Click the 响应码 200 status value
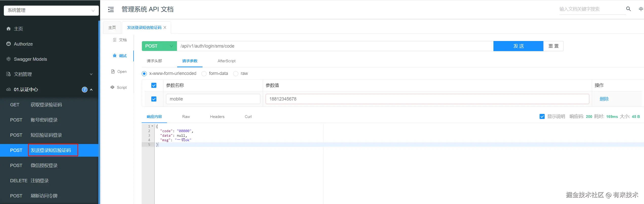 (x=589, y=117)
